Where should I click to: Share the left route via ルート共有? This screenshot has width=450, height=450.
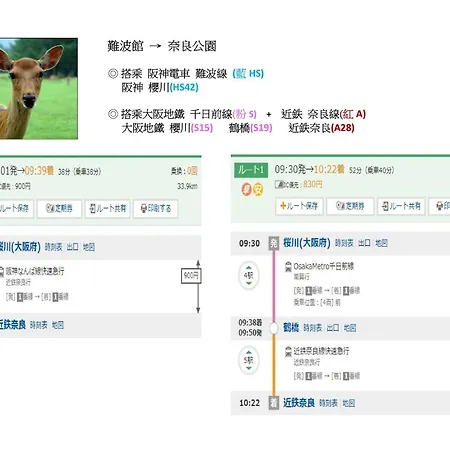(107, 209)
